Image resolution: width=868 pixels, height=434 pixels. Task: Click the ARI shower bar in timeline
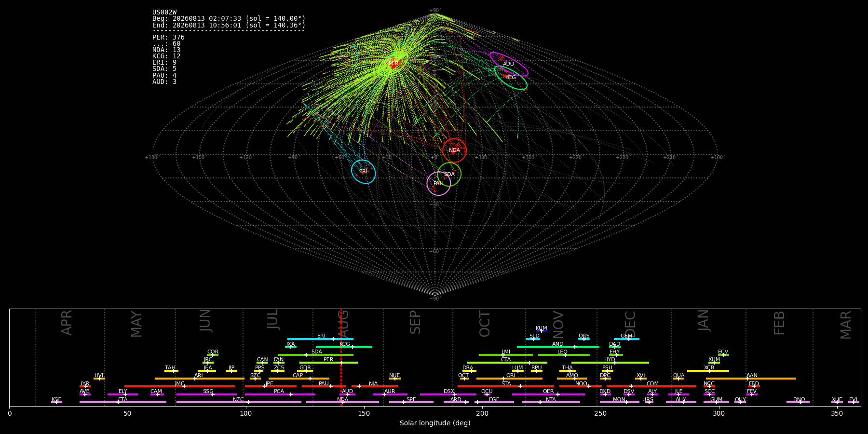(200, 379)
